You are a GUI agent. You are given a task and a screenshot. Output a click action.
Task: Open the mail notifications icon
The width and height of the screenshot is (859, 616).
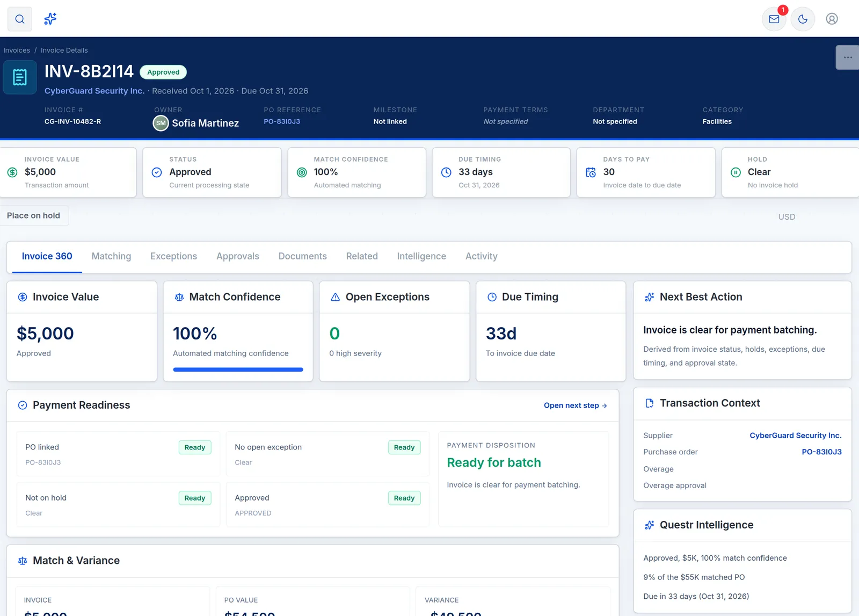[774, 19]
